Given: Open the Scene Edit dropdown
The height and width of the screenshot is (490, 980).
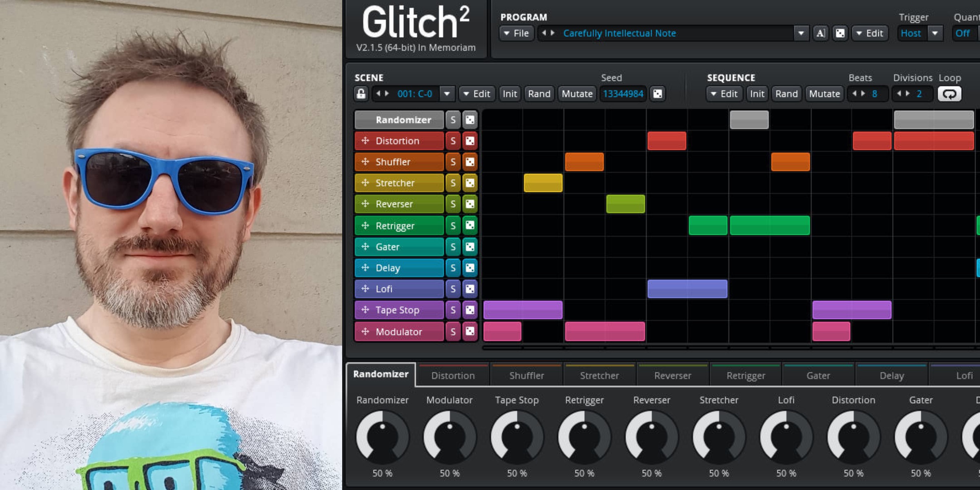Looking at the screenshot, I should click(477, 94).
